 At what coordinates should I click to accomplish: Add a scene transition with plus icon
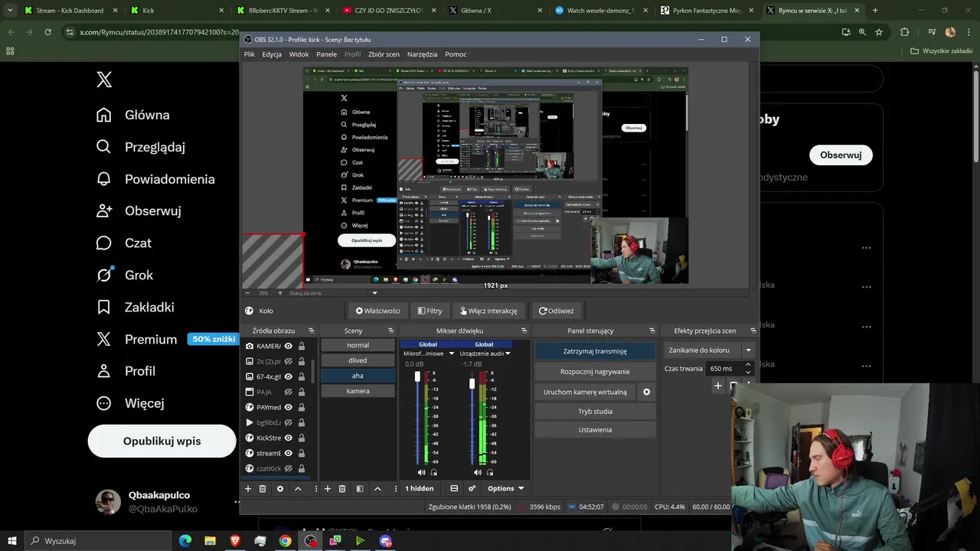718,386
